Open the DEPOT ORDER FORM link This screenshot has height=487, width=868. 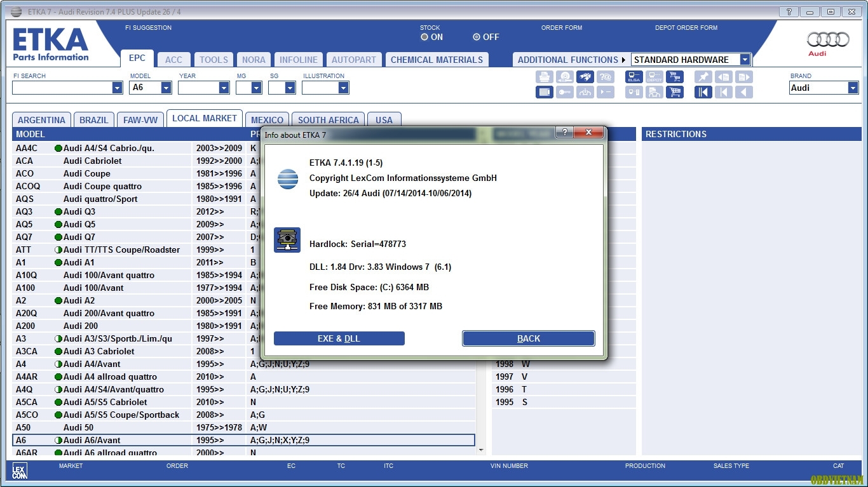[x=686, y=28]
